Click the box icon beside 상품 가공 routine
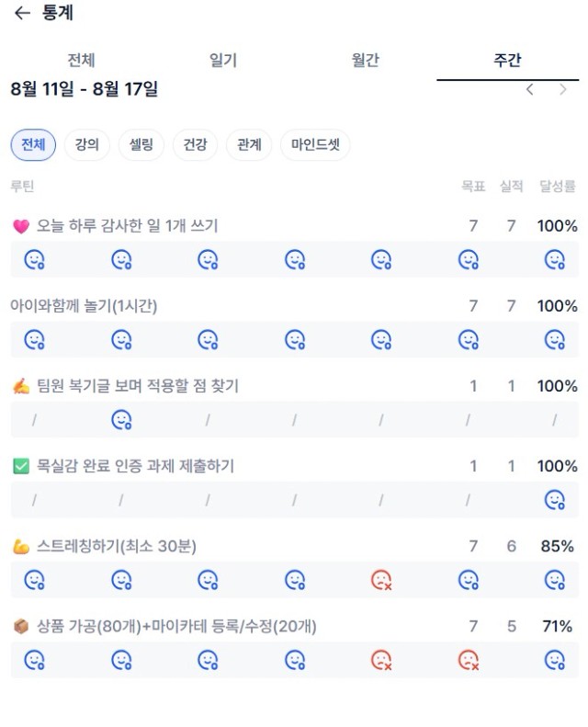This screenshot has width=588, height=727. 21,627
